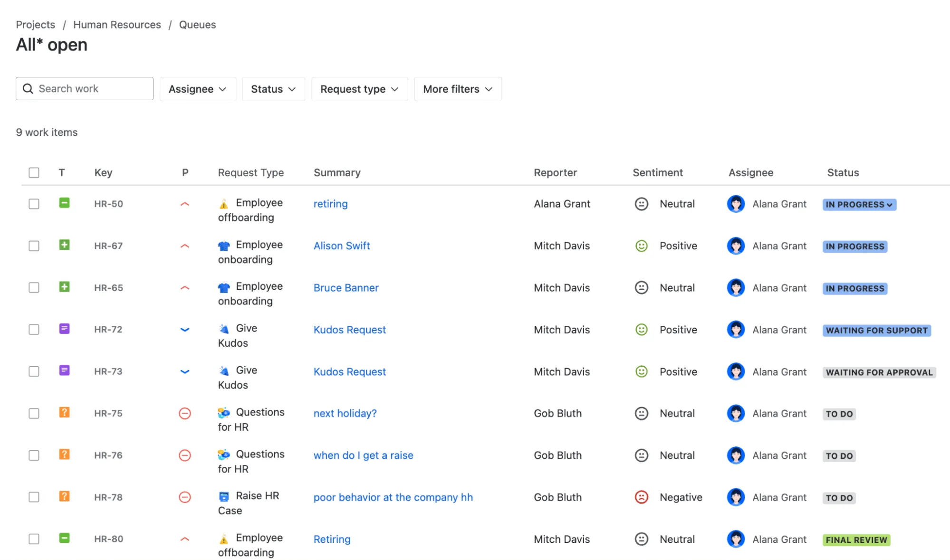Click the positive smiley icon for HR-67
This screenshot has width=950, height=560.
coord(641,246)
